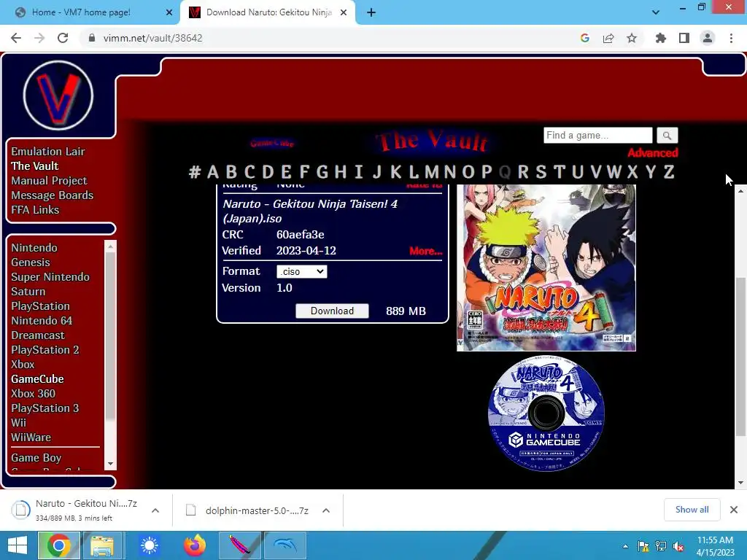
Task: Click the Advanced search link
Action: pos(653,153)
